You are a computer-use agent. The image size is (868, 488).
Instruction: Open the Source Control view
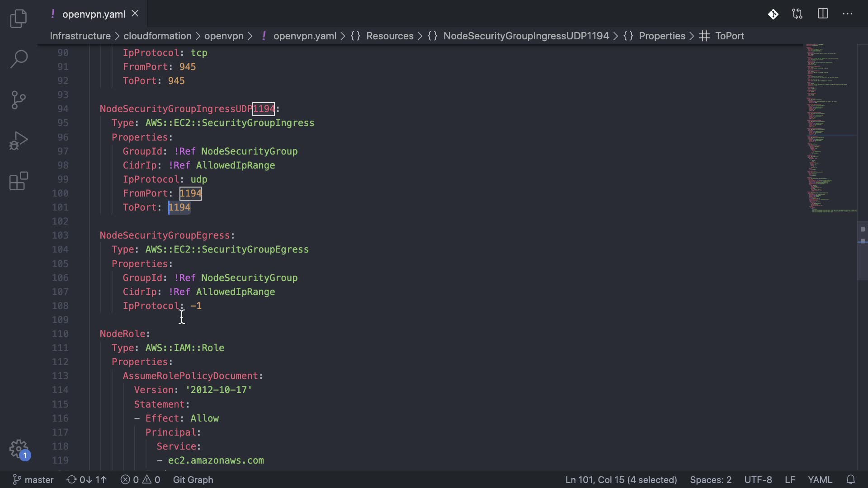tap(19, 100)
